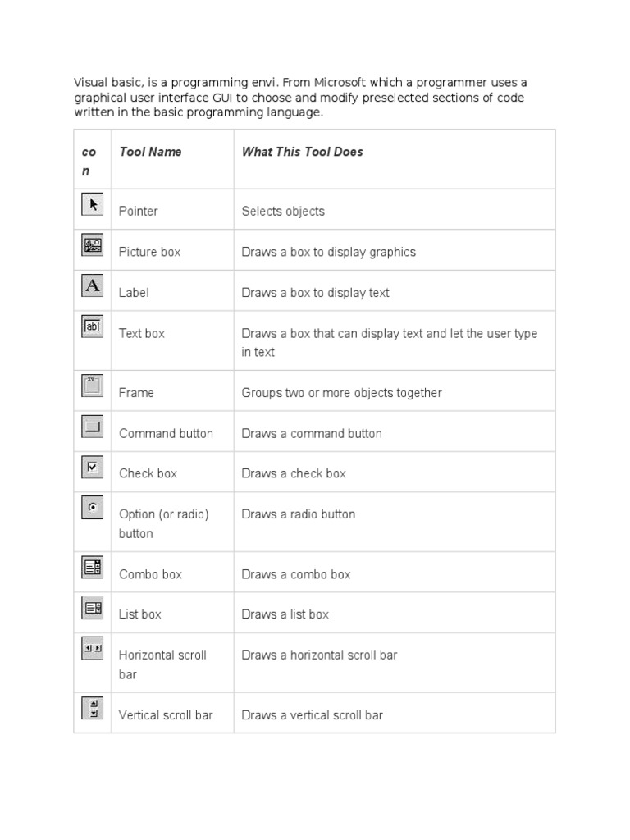Click the Label tool icon
Screen dimensions: 630x840
(93, 285)
